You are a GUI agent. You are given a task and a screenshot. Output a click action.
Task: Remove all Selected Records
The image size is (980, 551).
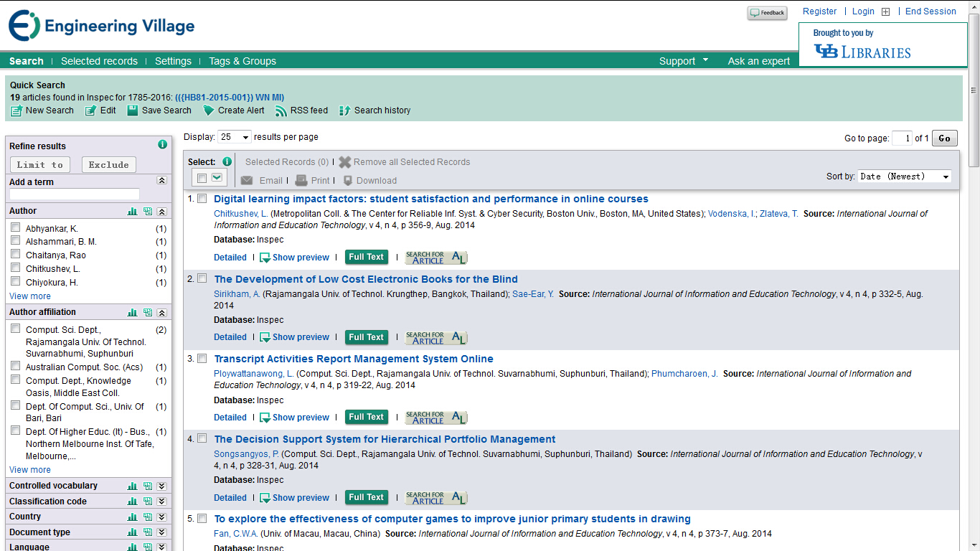tap(405, 162)
